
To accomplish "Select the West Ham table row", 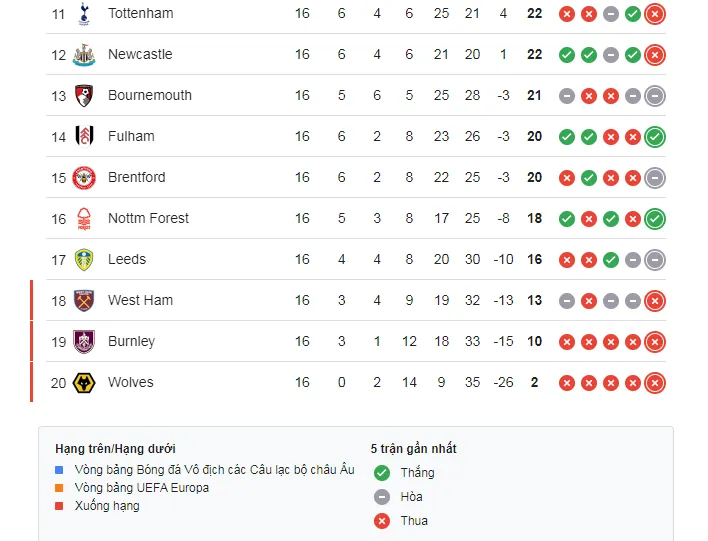I will pos(350,300).
